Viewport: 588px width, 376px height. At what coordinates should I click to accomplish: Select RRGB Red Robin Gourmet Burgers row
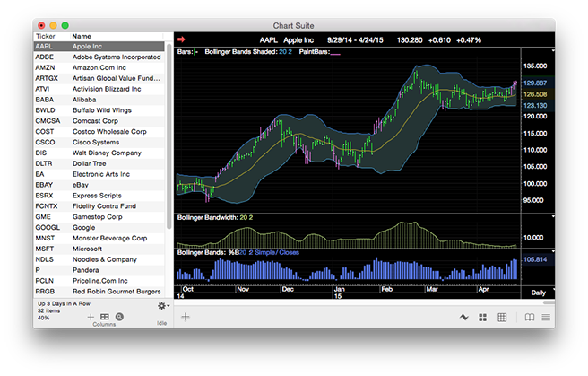click(99, 291)
